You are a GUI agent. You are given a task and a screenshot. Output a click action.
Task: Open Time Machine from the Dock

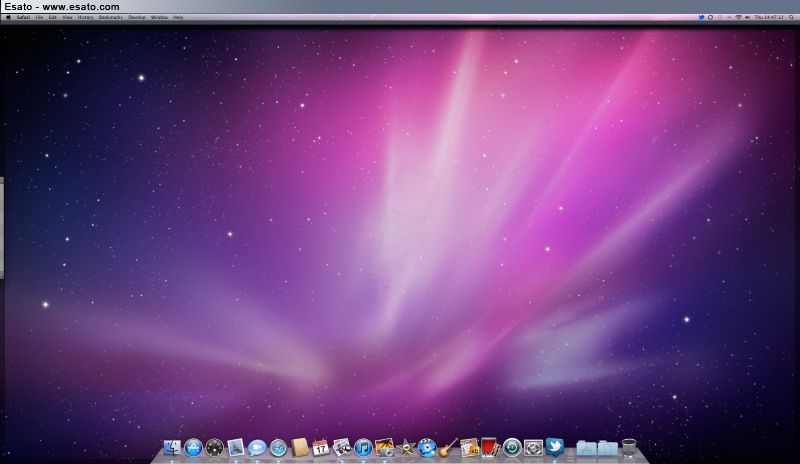coord(512,448)
